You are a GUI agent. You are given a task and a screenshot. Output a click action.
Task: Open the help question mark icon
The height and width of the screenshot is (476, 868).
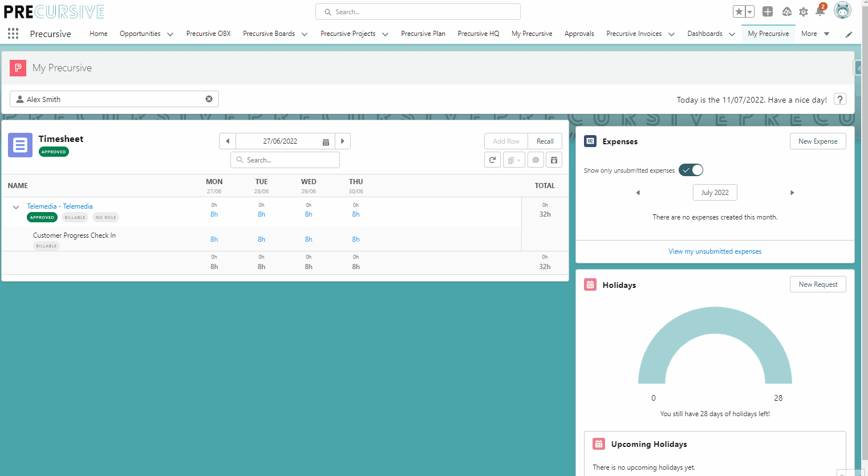tap(839, 99)
